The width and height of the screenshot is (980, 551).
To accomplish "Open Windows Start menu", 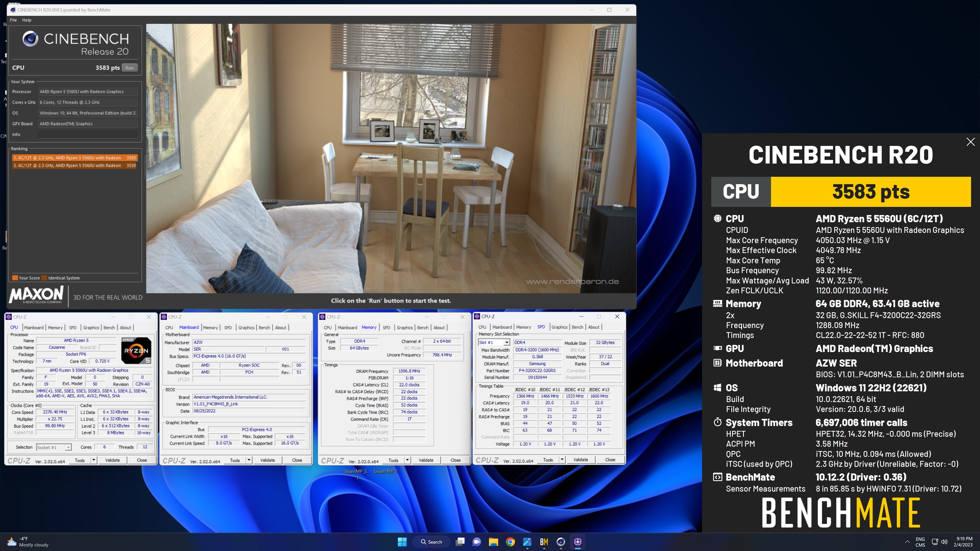I will [402, 542].
